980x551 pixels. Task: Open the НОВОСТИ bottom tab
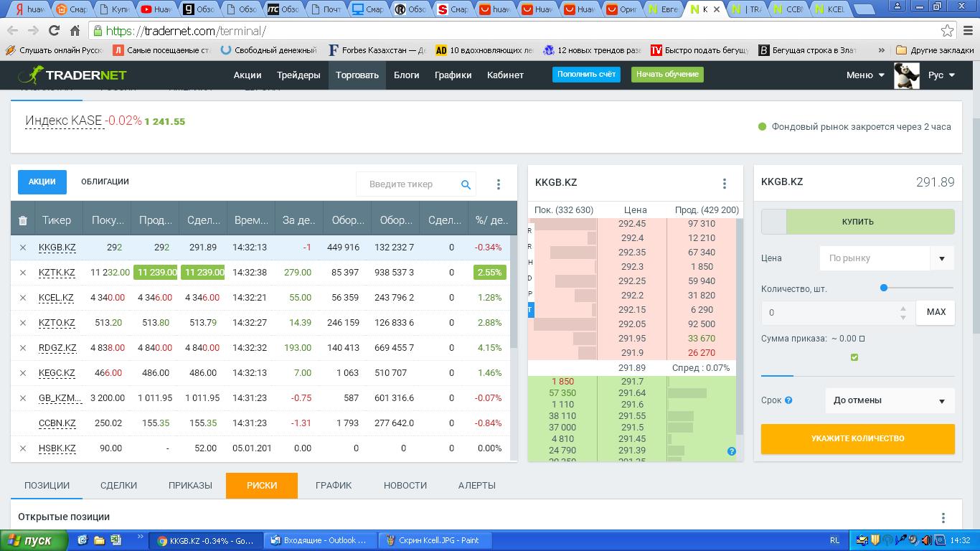[x=405, y=486]
